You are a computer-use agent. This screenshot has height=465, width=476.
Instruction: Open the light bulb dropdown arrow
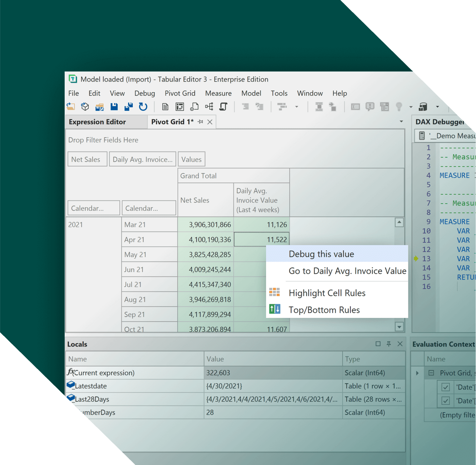[411, 107]
